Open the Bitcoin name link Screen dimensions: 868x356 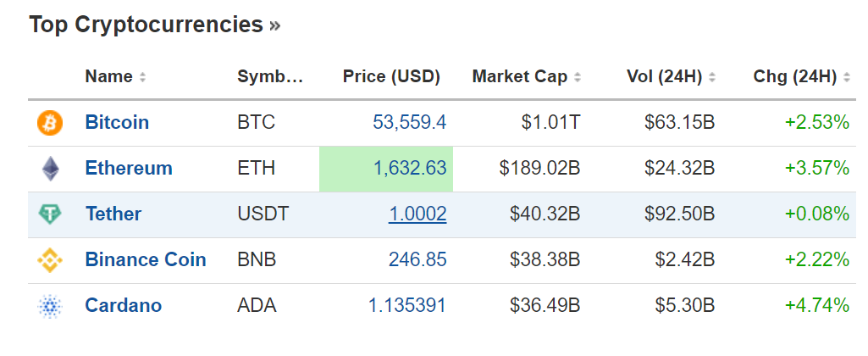(x=117, y=123)
